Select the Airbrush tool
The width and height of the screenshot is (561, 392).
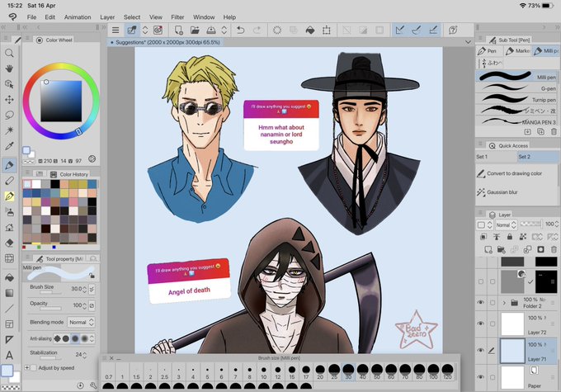[9, 212]
